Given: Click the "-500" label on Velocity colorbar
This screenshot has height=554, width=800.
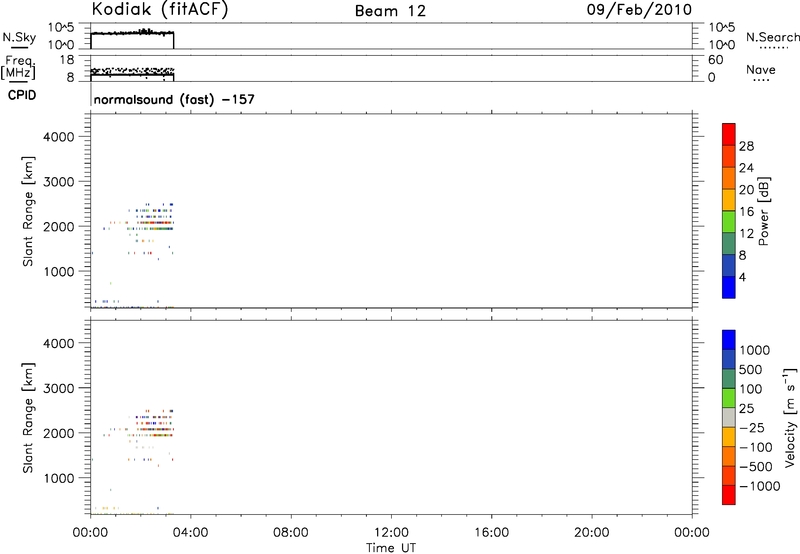Looking at the screenshot, I should [x=755, y=466].
